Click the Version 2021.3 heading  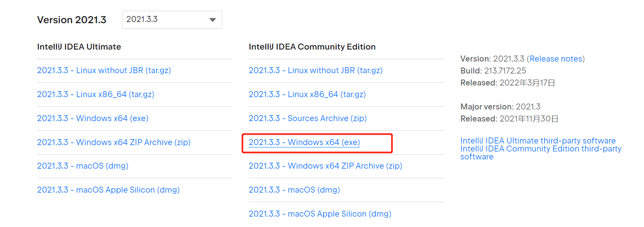72,20
